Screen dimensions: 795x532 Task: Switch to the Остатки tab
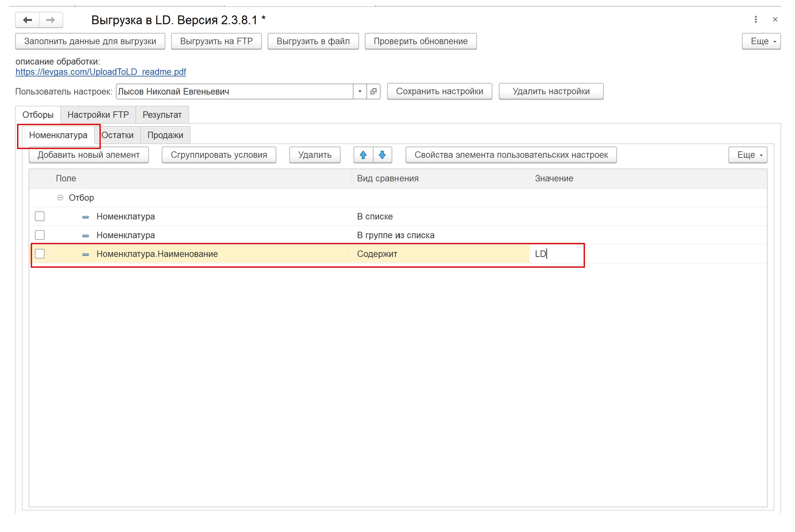pos(117,135)
